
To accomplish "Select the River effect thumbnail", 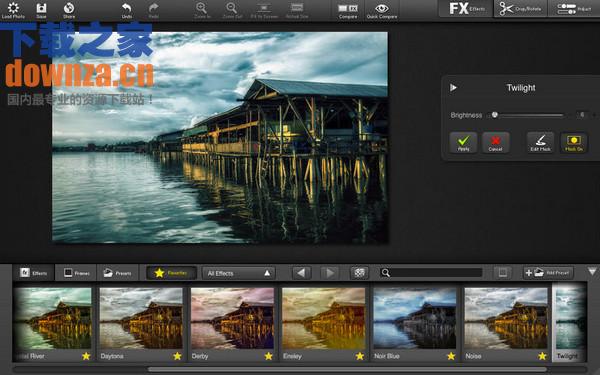I will click(52, 318).
